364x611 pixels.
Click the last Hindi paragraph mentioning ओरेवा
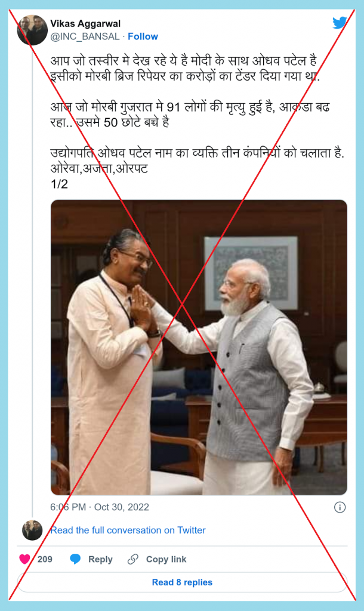pos(197,161)
